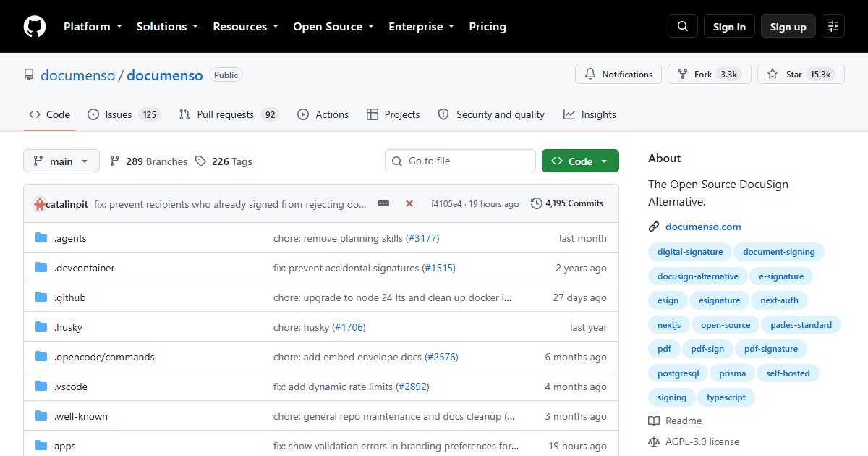Image resolution: width=868 pixels, height=456 pixels.
Task: Open the main branch selector dropdown
Action: [x=61, y=161]
